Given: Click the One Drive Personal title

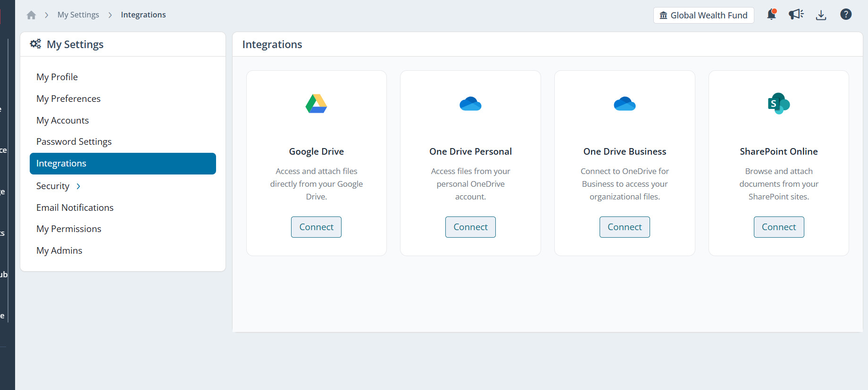Looking at the screenshot, I should pyautogui.click(x=471, y=151).
